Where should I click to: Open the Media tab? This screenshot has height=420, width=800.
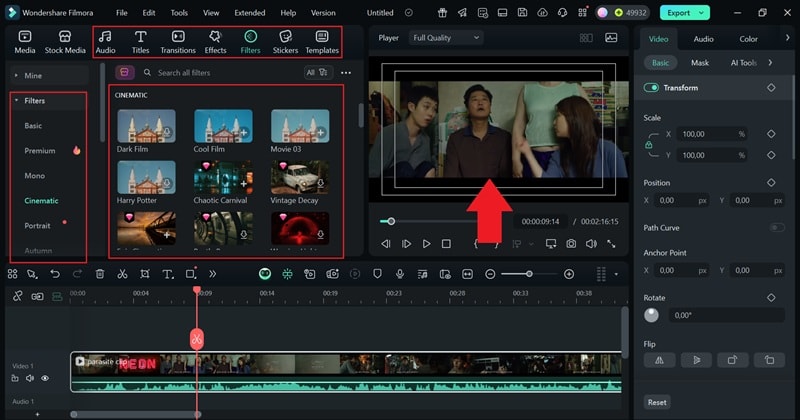tap(24, 42)
